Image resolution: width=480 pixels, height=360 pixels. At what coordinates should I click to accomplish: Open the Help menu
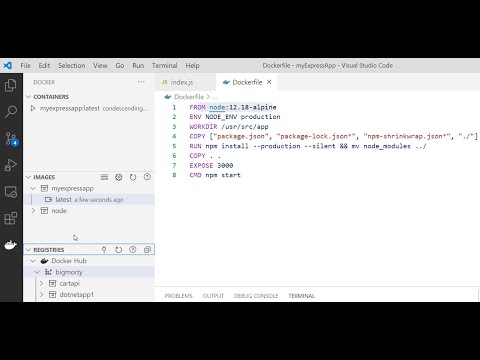tap(192, 65)
